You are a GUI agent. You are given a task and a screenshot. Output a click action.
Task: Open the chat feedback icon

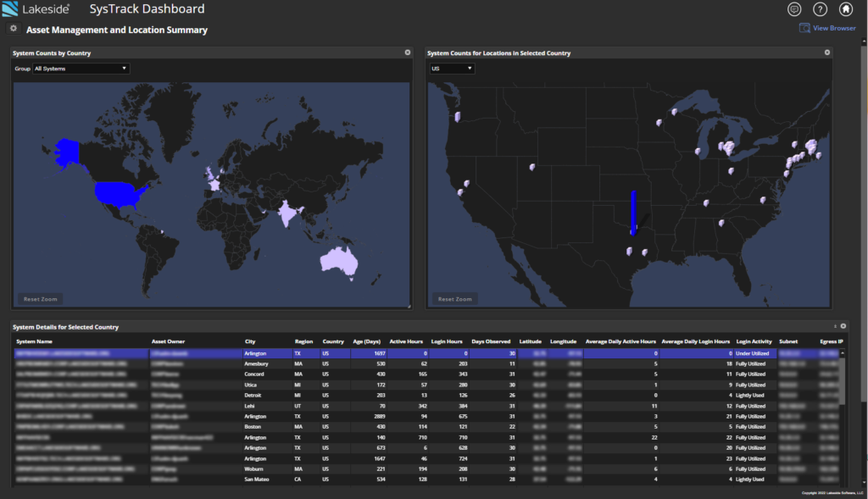(794, 8)
